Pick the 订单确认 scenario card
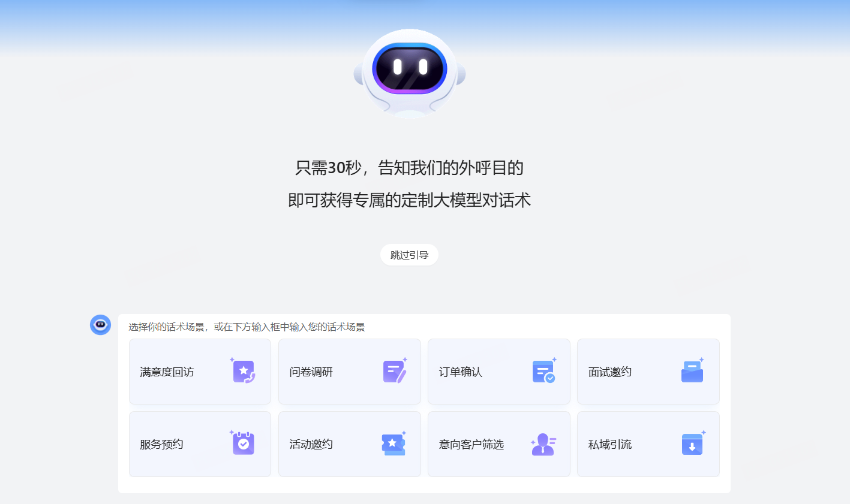Viewport: 850px width, 504px height. tap(499, 372)
